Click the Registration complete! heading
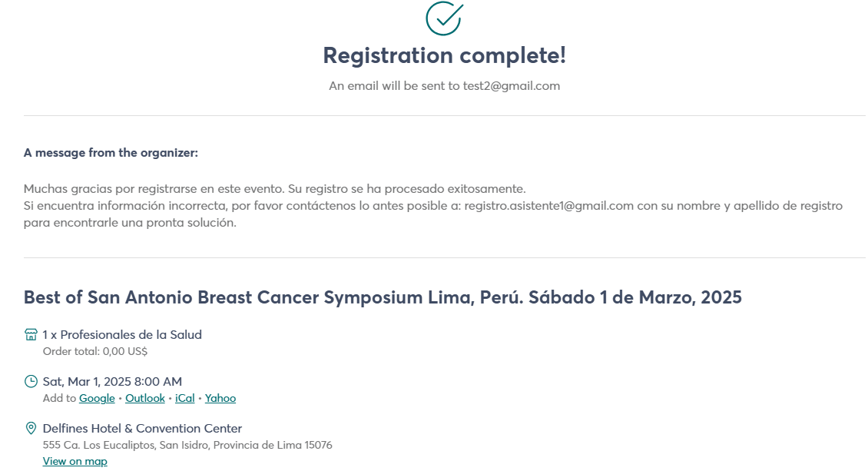 [445, 55]
